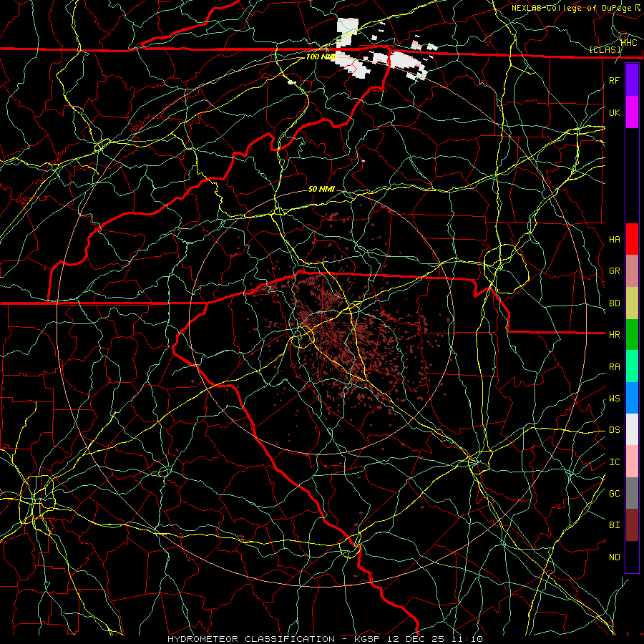Click the purple RF color swatch
Screen dimensions: 644x644
632,80
